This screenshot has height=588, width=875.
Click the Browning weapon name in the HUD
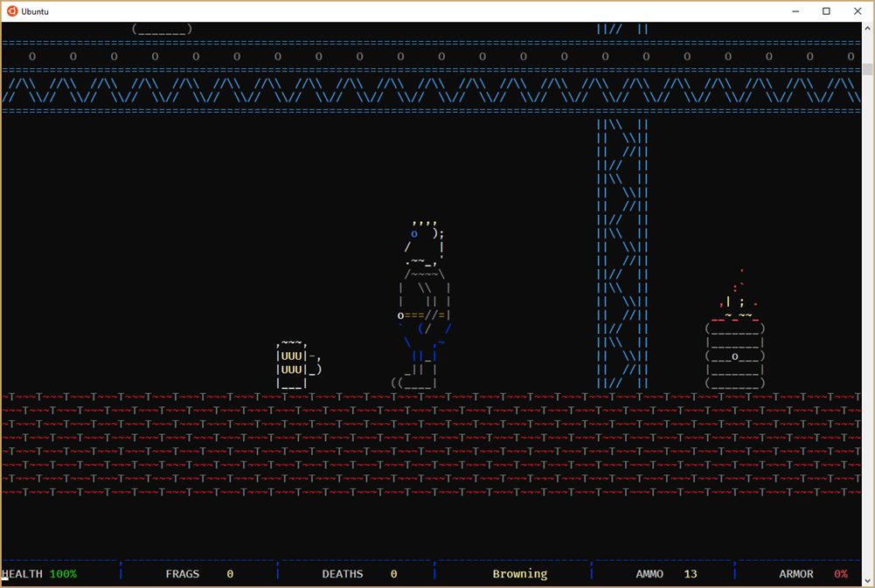coord(518,574)
